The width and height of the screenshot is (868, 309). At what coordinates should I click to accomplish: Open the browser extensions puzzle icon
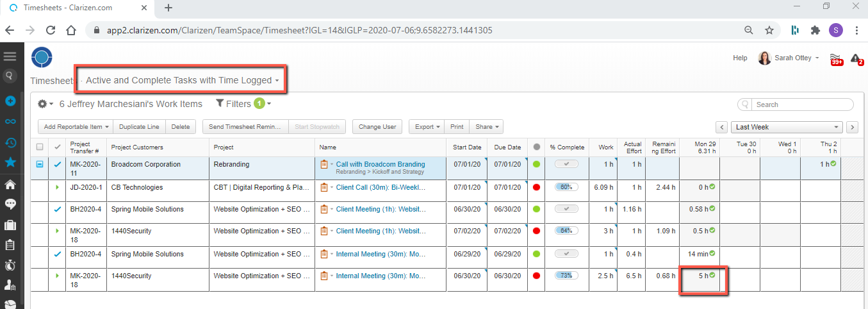pyautogui.click(x=815, y=30)
